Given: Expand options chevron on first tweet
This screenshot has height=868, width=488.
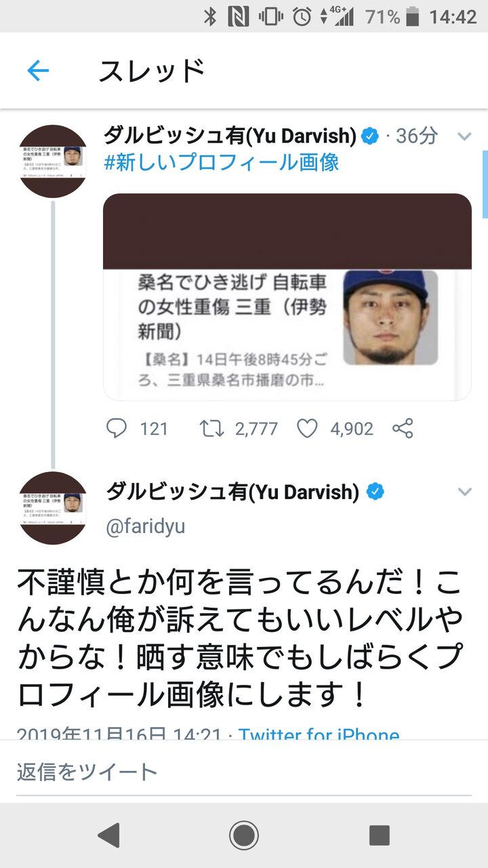Looking at the screenshot, I should [x=464, y=136].
